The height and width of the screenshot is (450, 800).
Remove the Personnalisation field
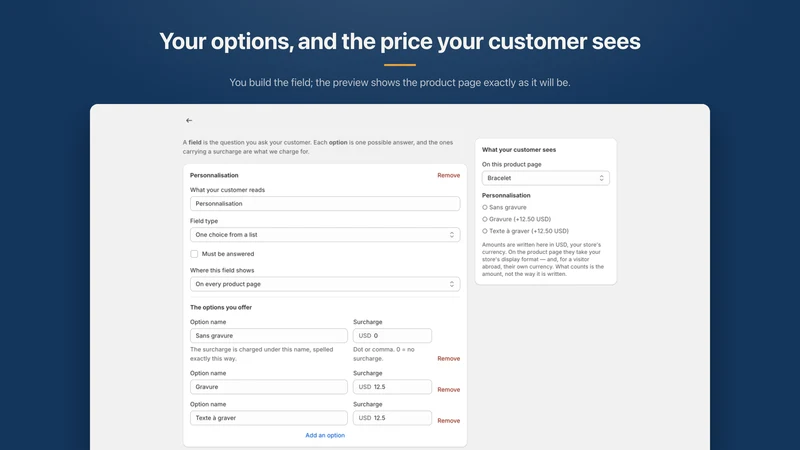click(x=448, y=175)
